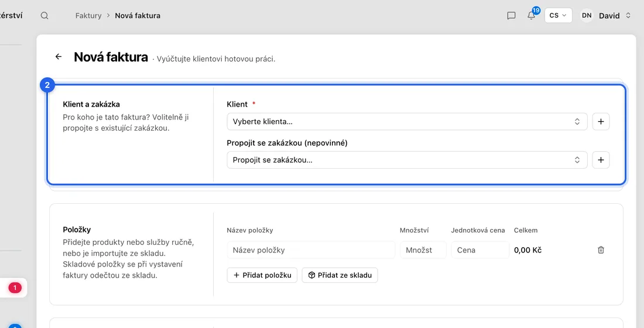Open the Propojit se zakázkou dropdown
Viewport: 644px width, 328px height.
point(407,160)
